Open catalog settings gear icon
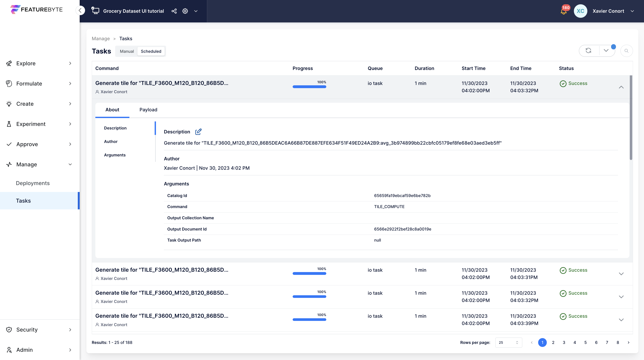This screenshot has width=644, height=360. coord(185,11)
